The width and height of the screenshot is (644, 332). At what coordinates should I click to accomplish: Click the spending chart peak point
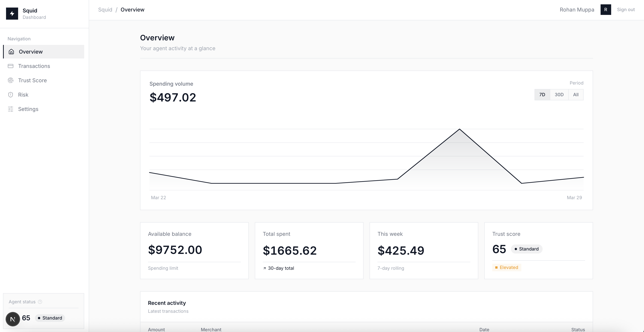[x=459, y=129]
